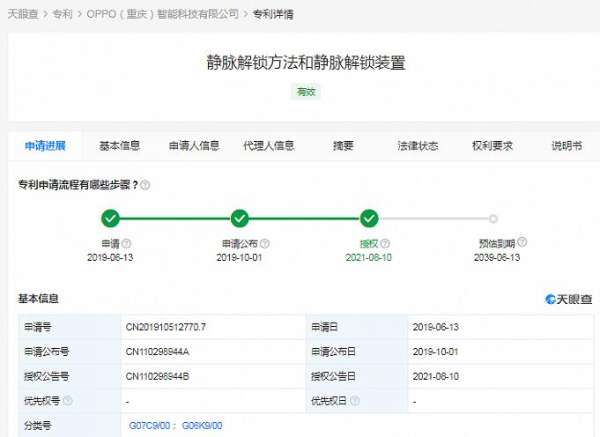Switch to the 申请进展 tab
600x437 pixels.
45,146
